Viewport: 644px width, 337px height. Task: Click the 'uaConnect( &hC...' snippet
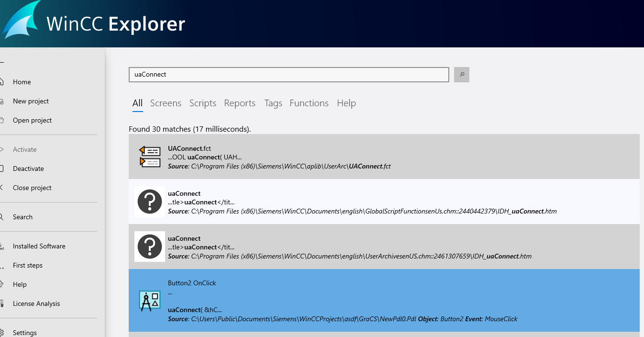[x=195, y=310]
